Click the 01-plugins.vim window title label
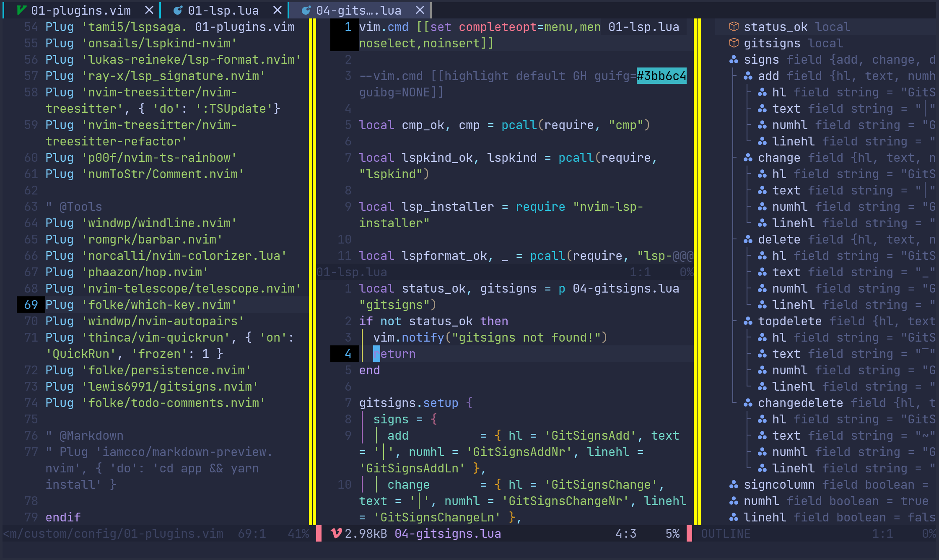 pos(245,27)
